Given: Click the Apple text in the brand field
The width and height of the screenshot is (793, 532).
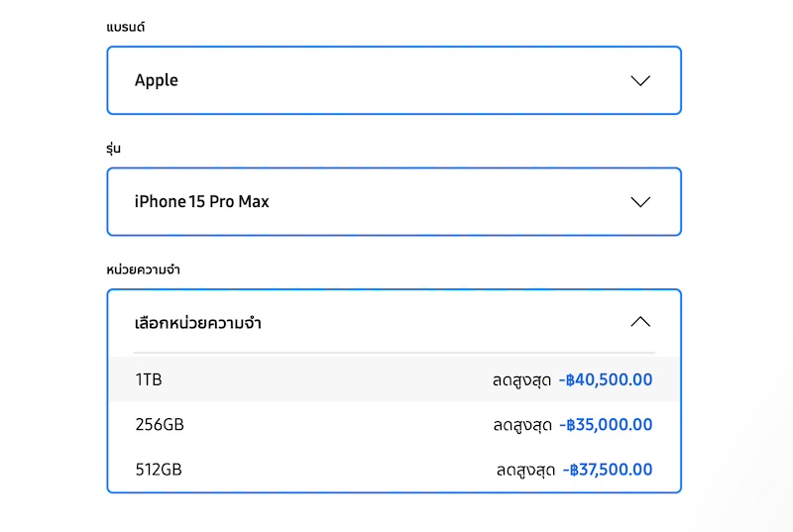Looking at the screenshot, I should pos(157,80).
